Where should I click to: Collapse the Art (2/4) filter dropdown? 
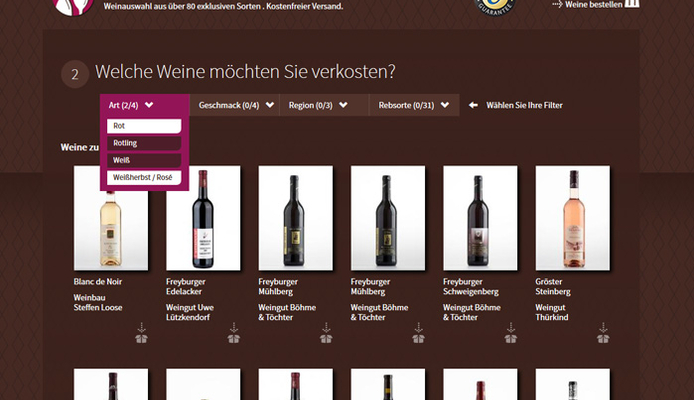coord(145,105)
